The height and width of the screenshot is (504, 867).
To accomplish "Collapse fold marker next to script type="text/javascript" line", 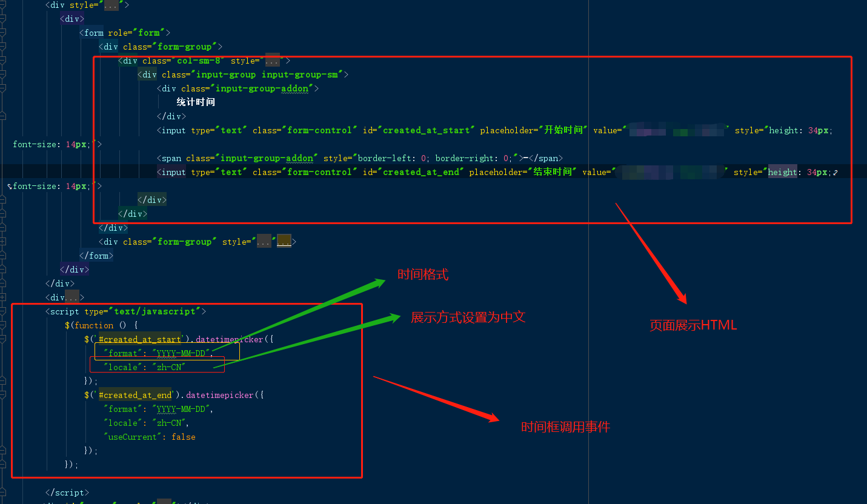I will [2, 311].
